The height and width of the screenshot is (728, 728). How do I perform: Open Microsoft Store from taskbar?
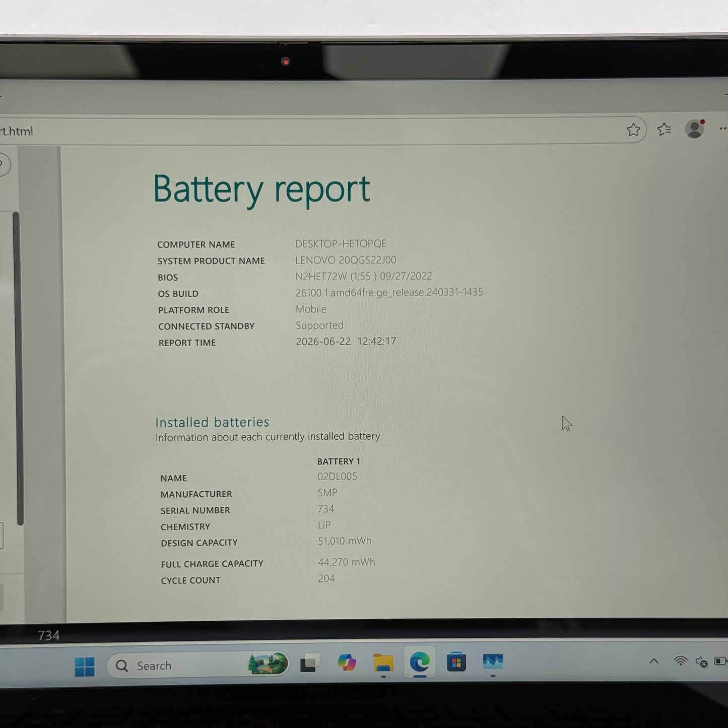[x=456, y=662]
